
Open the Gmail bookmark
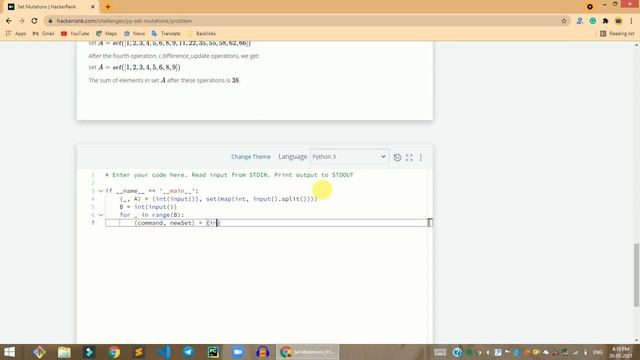click(43, 33)
